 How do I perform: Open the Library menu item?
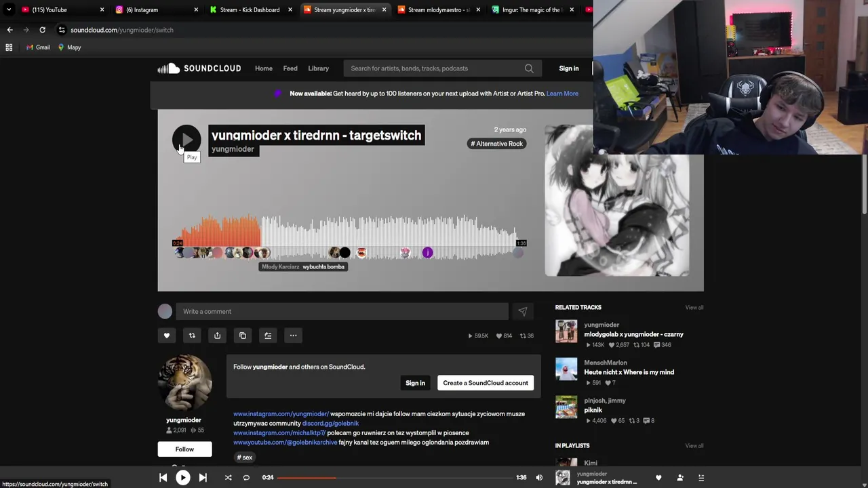(318, 68)
